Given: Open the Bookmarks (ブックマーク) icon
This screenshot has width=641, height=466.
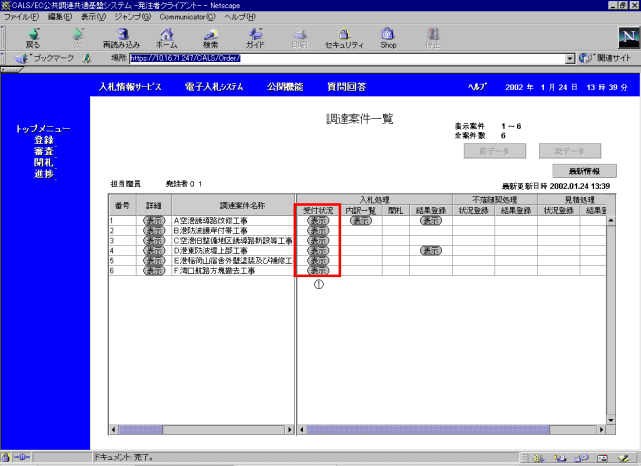Looking at the screenshot, I should coord(44,58).
